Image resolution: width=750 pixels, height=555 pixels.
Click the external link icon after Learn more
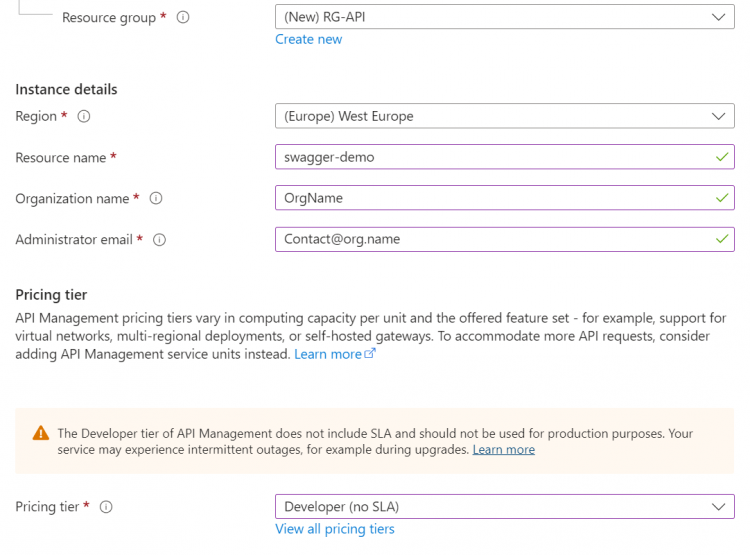370,353
